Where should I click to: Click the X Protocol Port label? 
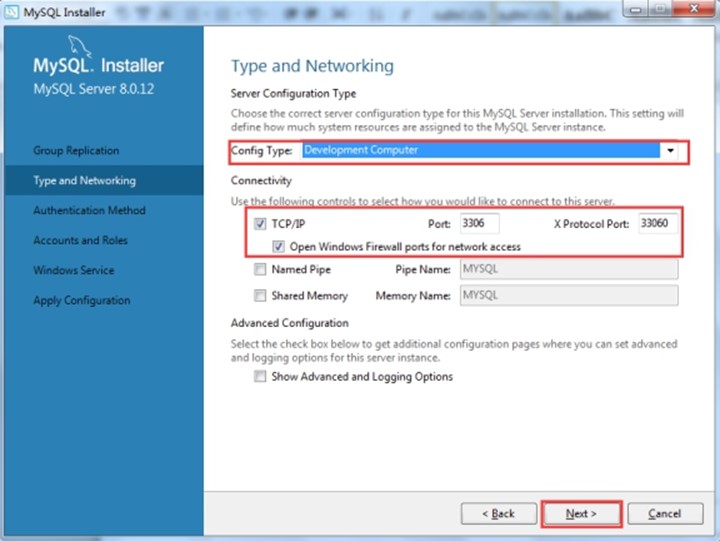pos(591,224)
